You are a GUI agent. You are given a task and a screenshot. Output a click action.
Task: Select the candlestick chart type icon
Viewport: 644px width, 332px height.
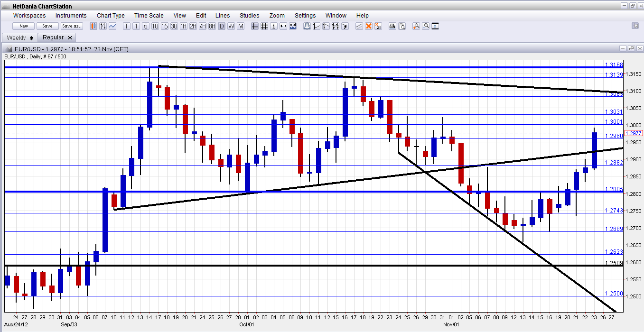(93, 26)
